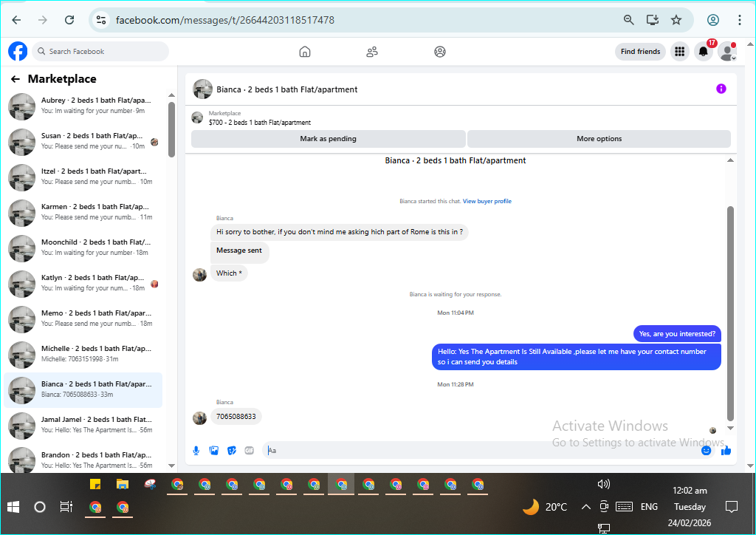Click the $700 listing summary line
The image size is (756, 535).
tap(259, 123)
